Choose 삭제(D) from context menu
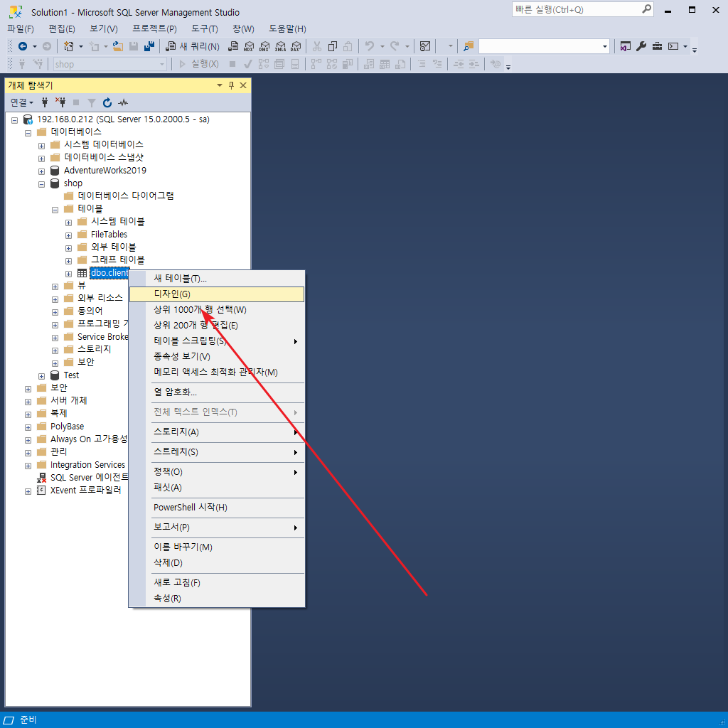 click(217, 563)
